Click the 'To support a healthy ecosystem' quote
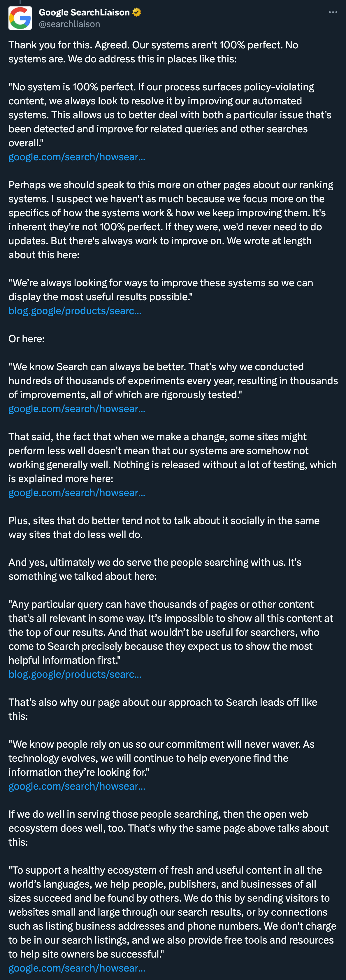 coord(171,912)
